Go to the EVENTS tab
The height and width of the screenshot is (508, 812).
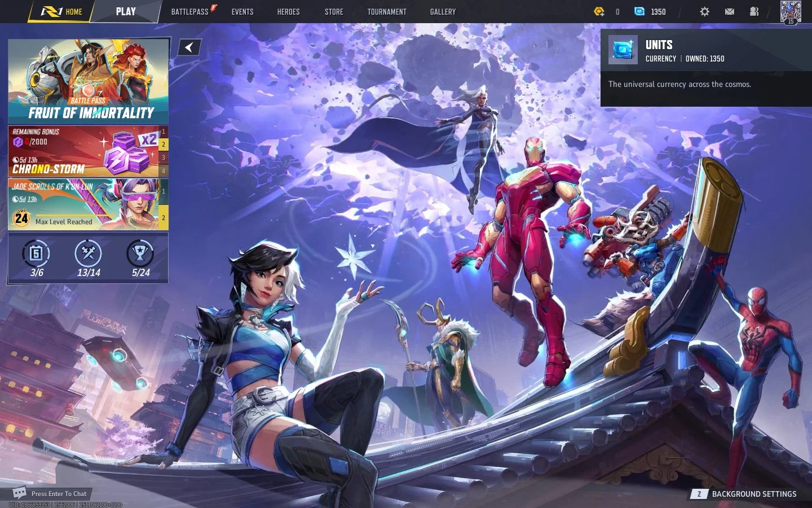point(242,11)
